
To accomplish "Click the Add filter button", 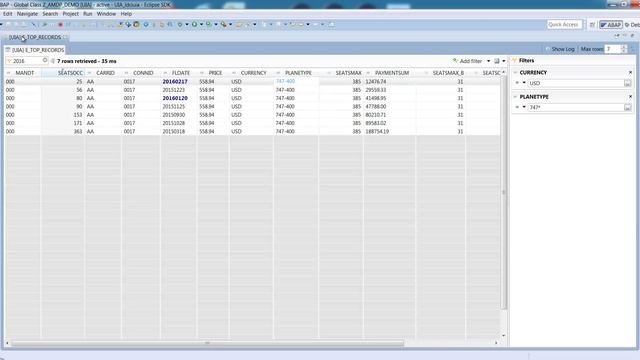I will (467, 61).
